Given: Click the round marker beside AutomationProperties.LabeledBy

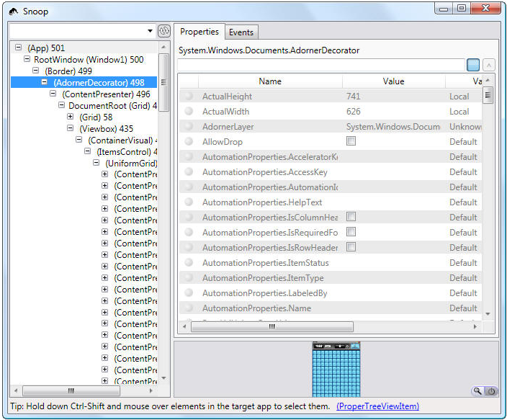Looking at the screenshot, I should point(189,292).
